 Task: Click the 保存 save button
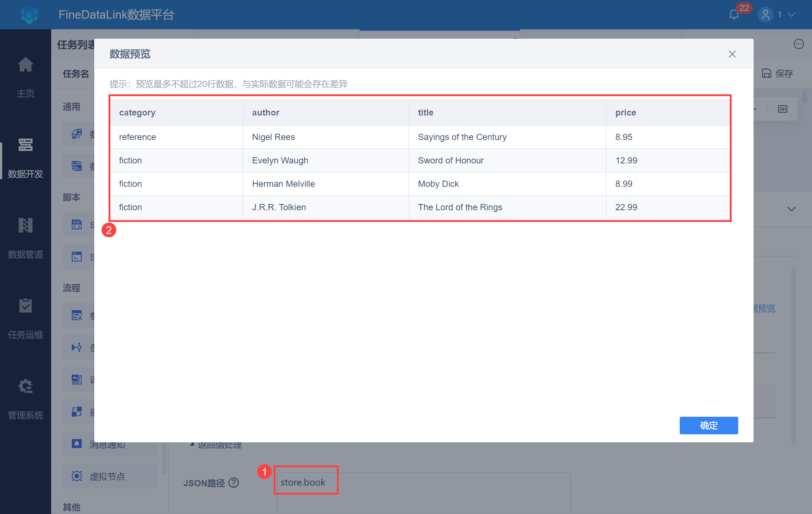[x=777, y=73]
